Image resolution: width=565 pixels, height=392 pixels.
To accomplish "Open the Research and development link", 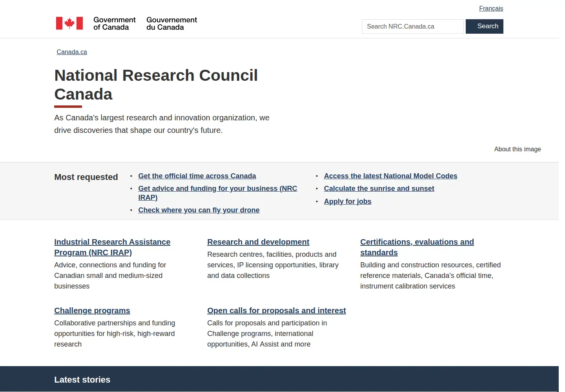I will tap(258, 242).
